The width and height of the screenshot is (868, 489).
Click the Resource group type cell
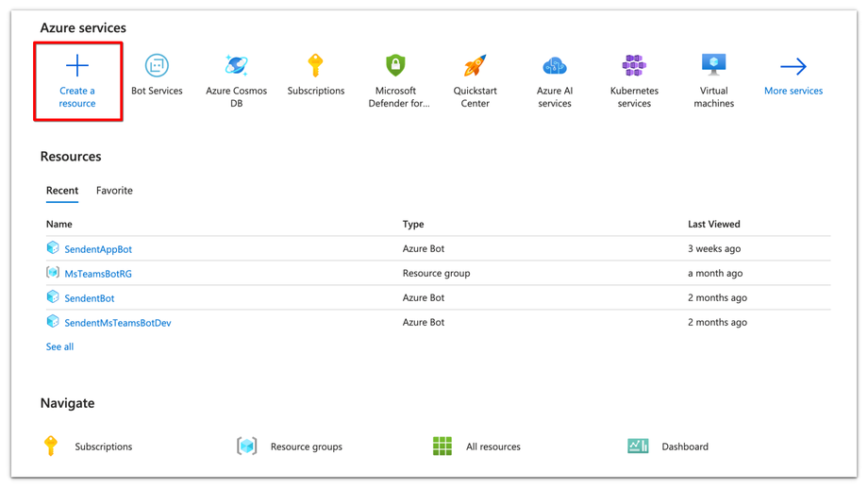point(436,273)
